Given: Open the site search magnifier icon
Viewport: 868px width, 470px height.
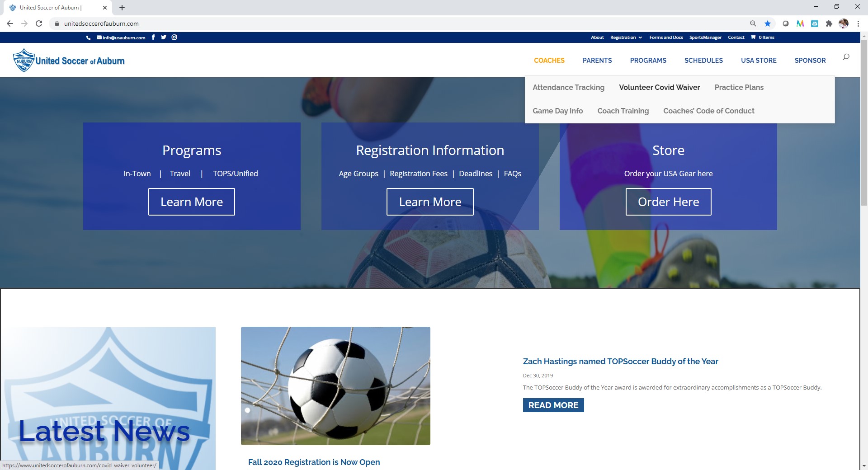Looking at the screenshot, I should coord(846,57).
